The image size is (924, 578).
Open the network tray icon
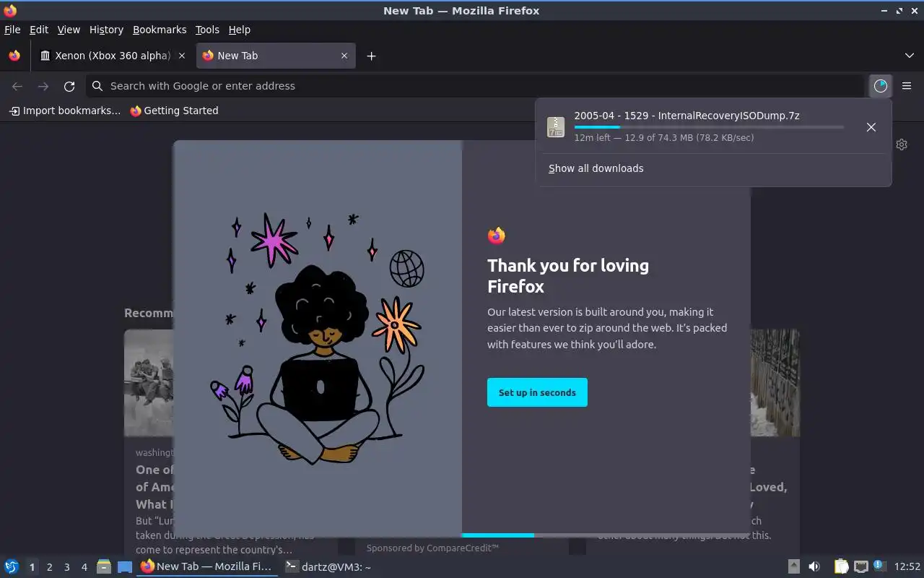(860, 567)
